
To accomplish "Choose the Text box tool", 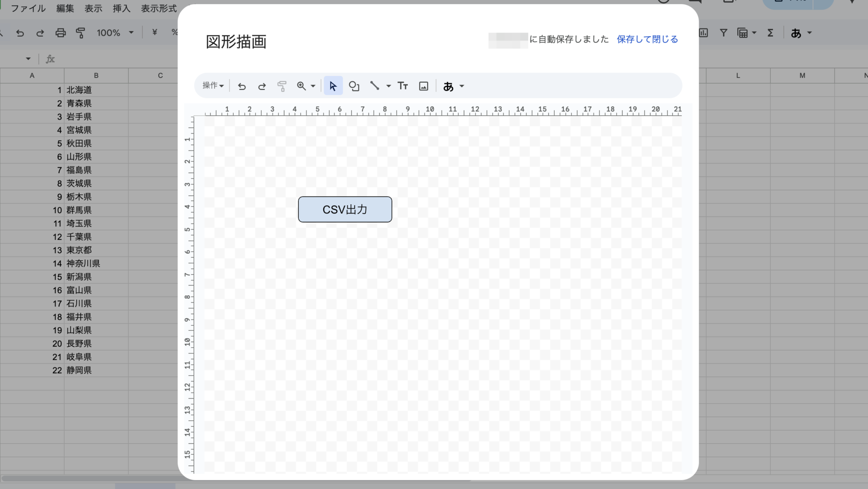I will point(402,86).
